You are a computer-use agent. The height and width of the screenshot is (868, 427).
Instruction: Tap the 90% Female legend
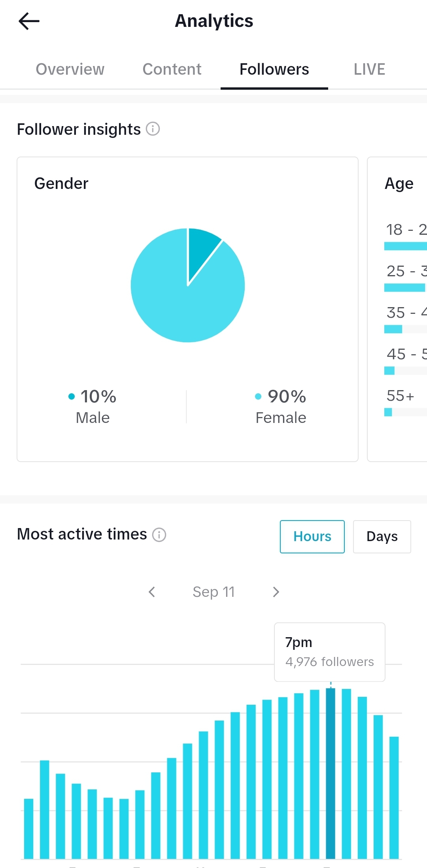pos(281,406)
